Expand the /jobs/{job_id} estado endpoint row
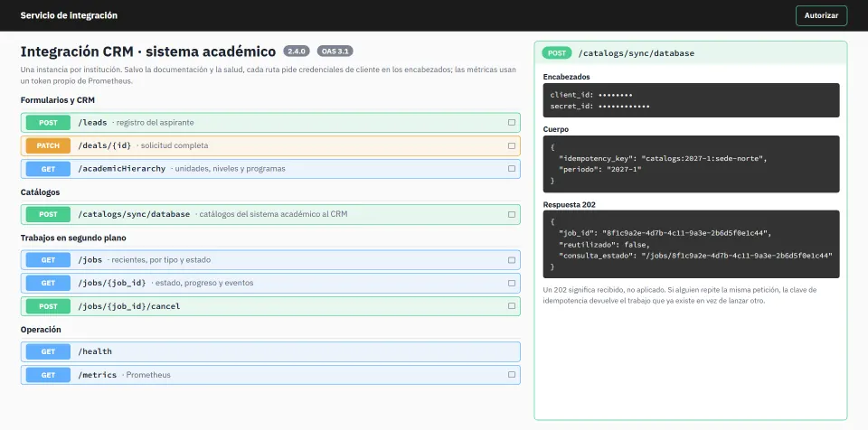868x430 pixels. coord(270,284)
